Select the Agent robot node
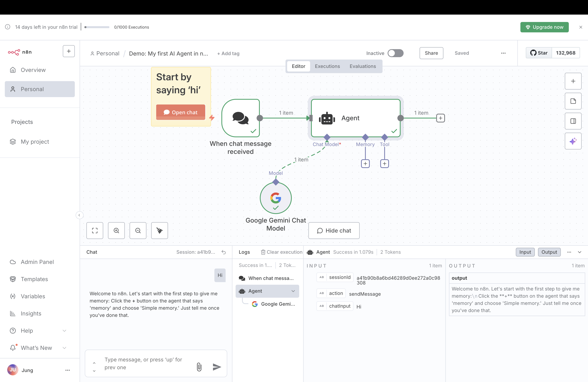This screenshot has width=588, height=382. (356, 118)
